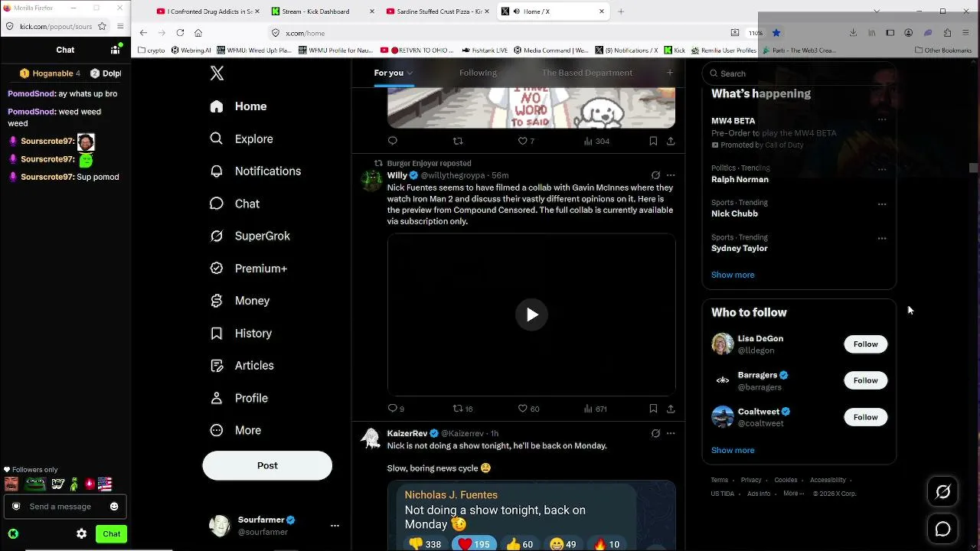Like the post with 7 likes
The width and height of the screenshot is (980, 551).
526,141
